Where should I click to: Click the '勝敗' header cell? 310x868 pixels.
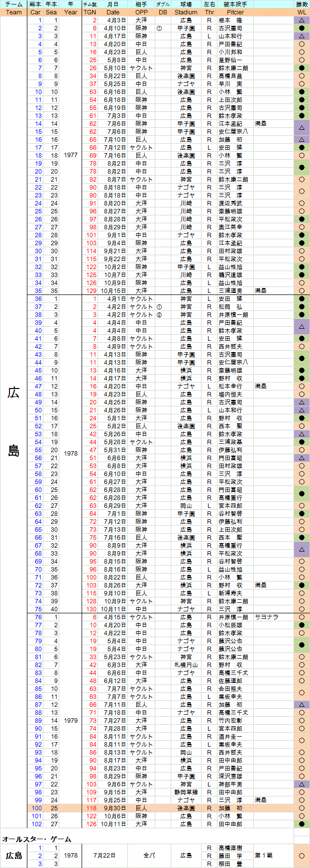302,4
